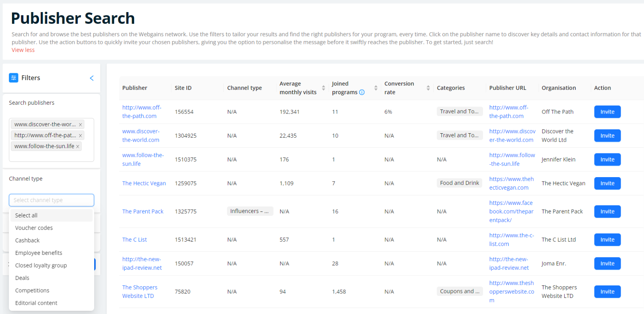Image resolution: width=644 pixels, height=314 pixels.
Task: Click inside the search publishers field
Action: 52,155
